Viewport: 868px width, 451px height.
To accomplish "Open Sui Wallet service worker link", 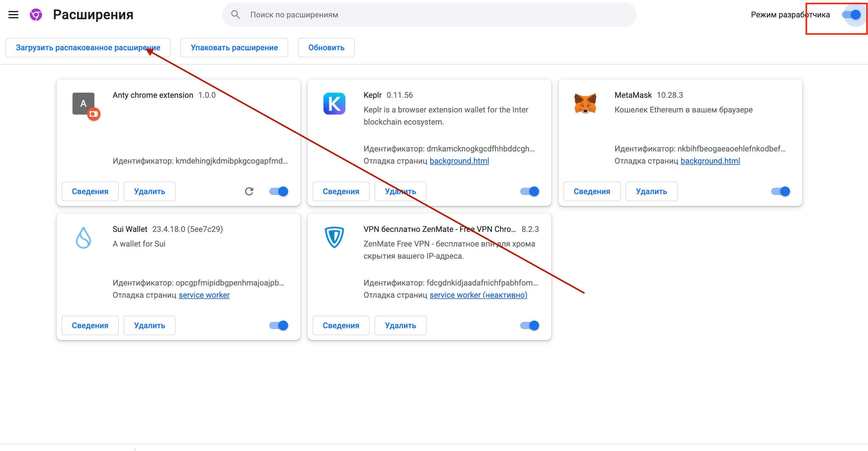I will 204,295.
